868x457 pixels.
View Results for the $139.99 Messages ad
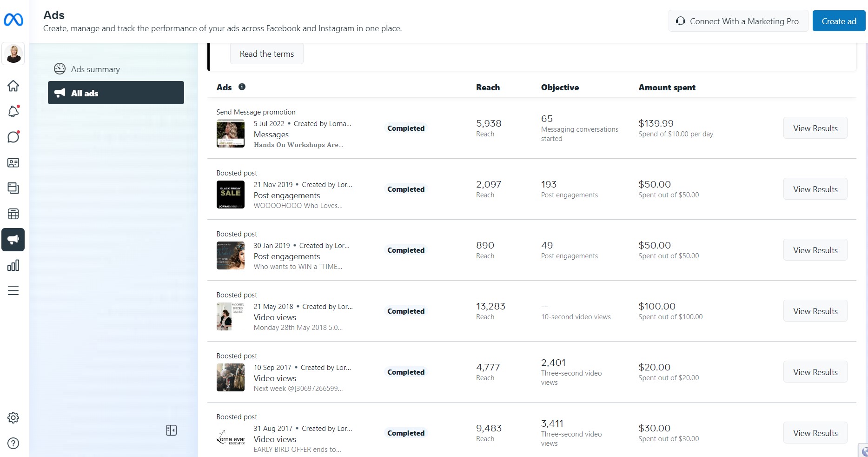[815, 128]
